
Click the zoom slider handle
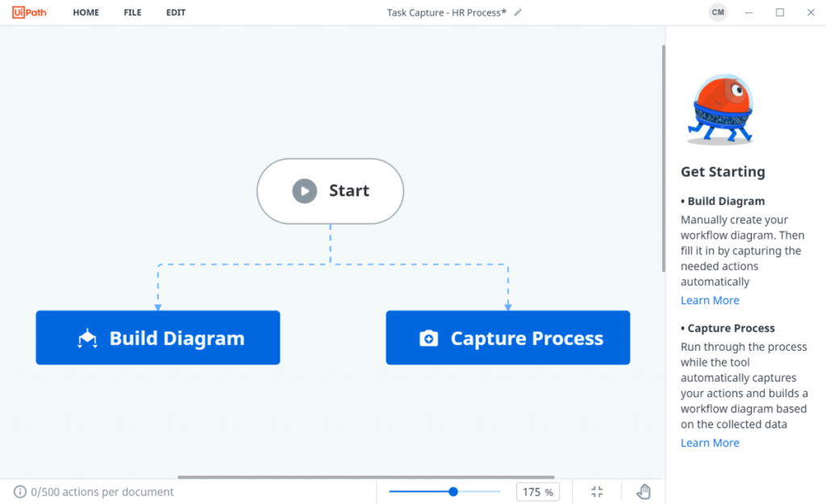click(453, 492)
